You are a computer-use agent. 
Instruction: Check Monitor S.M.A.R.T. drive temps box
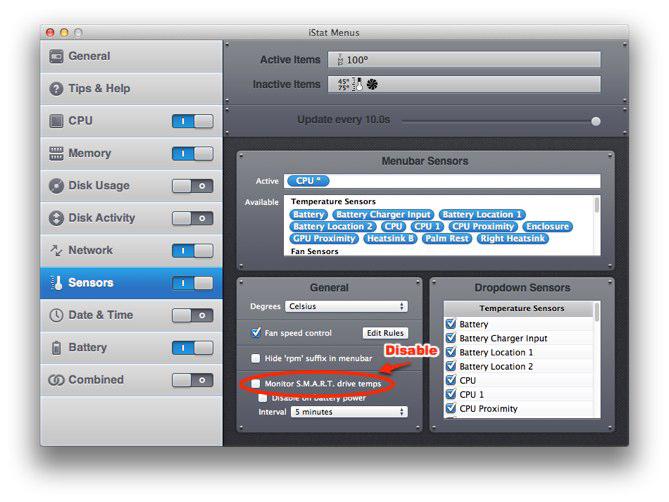(x=256, y=384)
